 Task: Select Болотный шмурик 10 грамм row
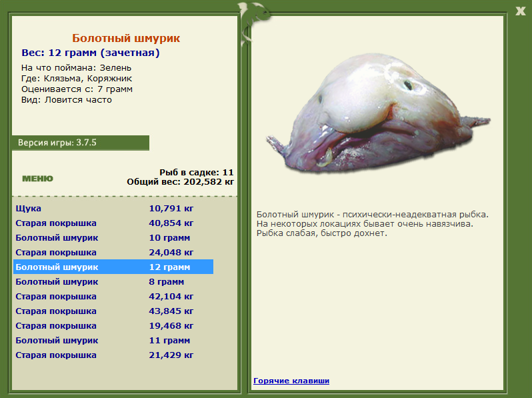[x=113, y=237]
